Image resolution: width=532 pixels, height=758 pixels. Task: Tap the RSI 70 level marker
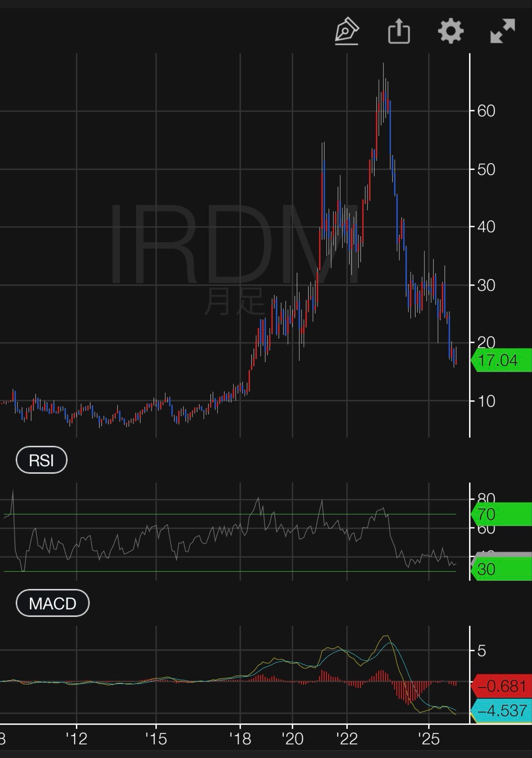(x=501, y=514)
